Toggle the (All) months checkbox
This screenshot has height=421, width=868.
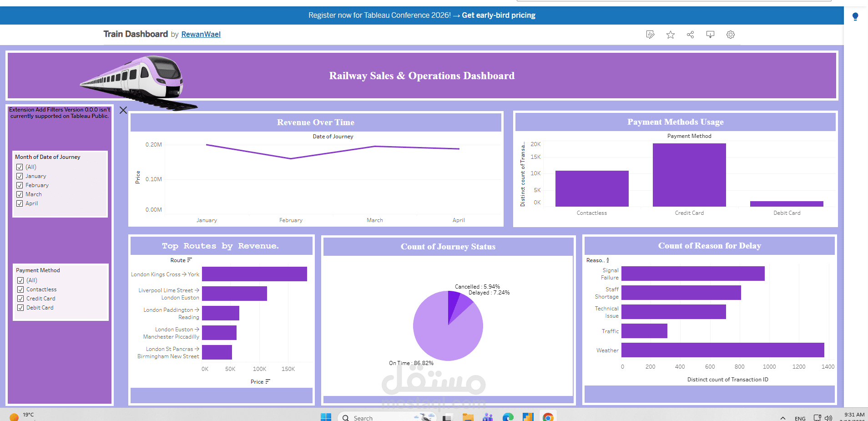pos(20,167)
